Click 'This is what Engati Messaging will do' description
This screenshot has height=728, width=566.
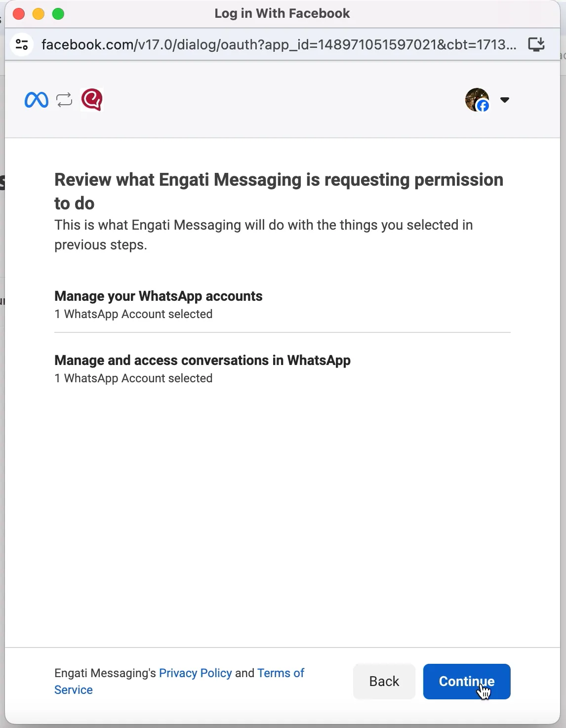[x=264, y=235]
